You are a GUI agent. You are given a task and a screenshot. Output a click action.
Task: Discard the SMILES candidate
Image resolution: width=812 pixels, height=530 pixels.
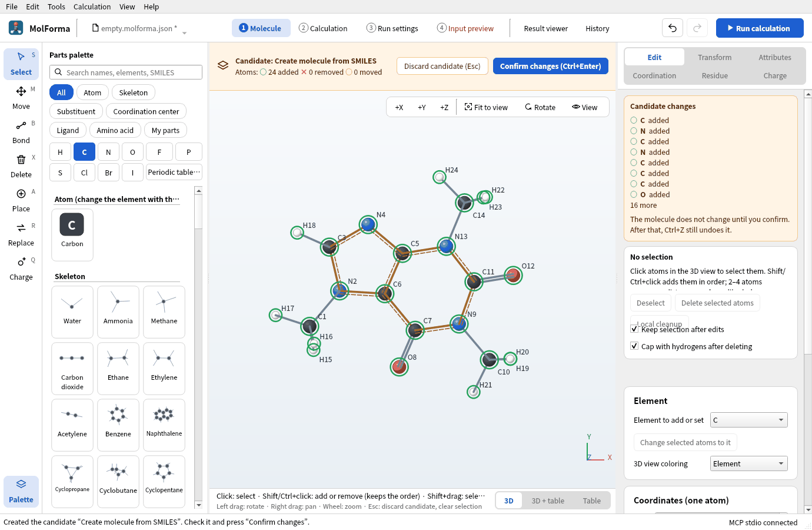442,66
